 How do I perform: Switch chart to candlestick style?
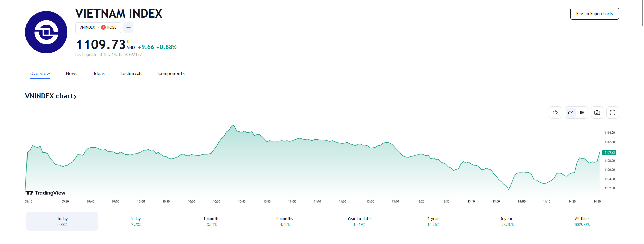(582, 113)
